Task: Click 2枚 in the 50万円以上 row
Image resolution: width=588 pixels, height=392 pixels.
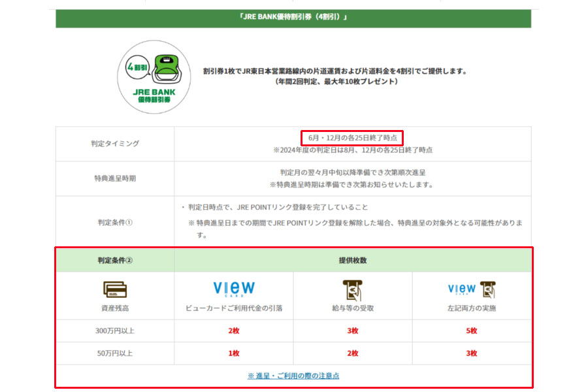Action: pos(353,353)
